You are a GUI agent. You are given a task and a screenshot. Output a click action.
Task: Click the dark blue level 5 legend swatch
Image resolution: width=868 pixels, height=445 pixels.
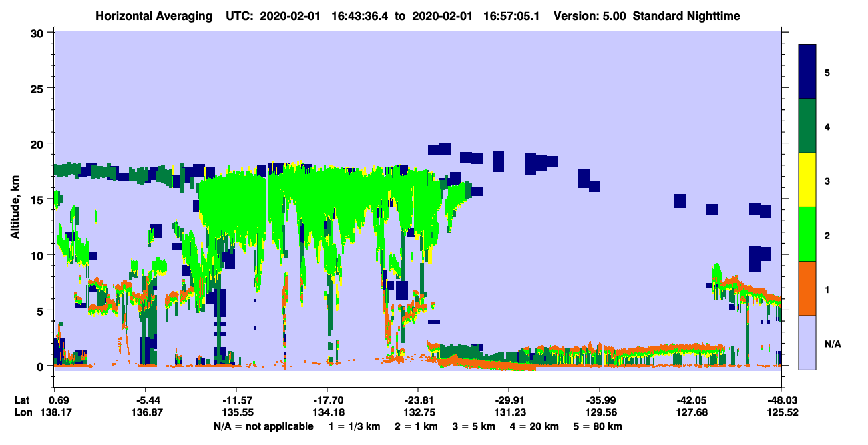click(x=807, y=72)
